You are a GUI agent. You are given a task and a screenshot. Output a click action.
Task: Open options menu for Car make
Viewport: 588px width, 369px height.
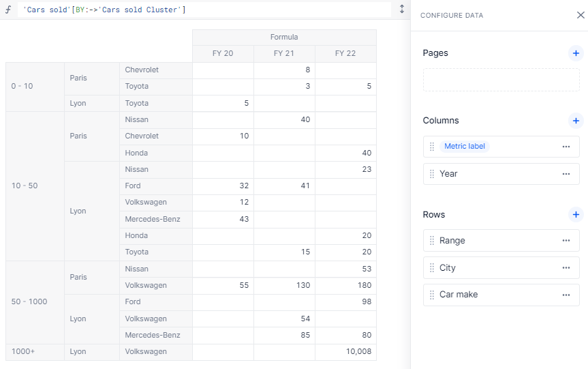(566, 295)
